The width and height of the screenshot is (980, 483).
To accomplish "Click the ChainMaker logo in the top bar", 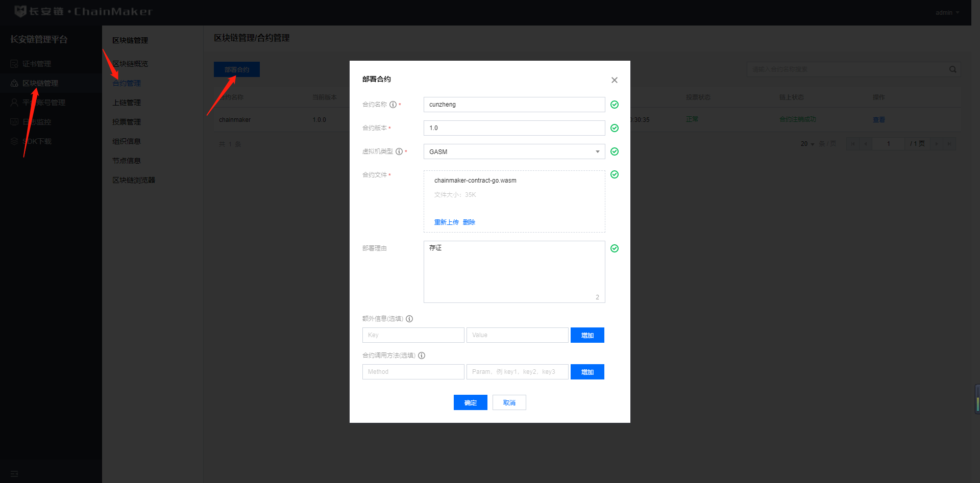I will [83, 11].
